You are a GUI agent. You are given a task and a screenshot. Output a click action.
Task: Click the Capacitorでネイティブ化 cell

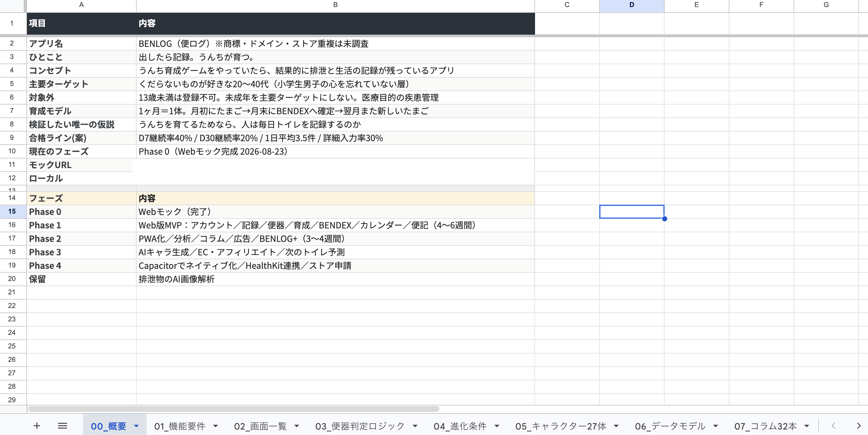tap(335, 266)
